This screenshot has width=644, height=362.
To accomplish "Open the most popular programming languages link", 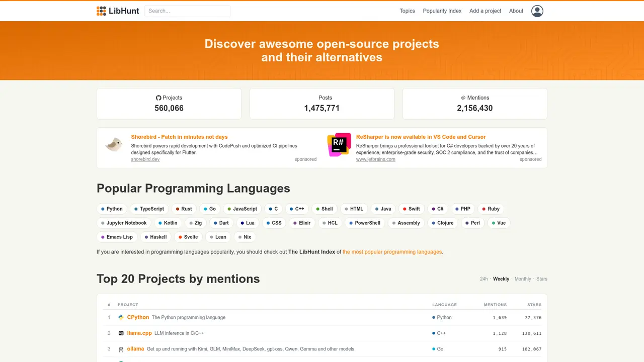I will [x=392, y=252].
